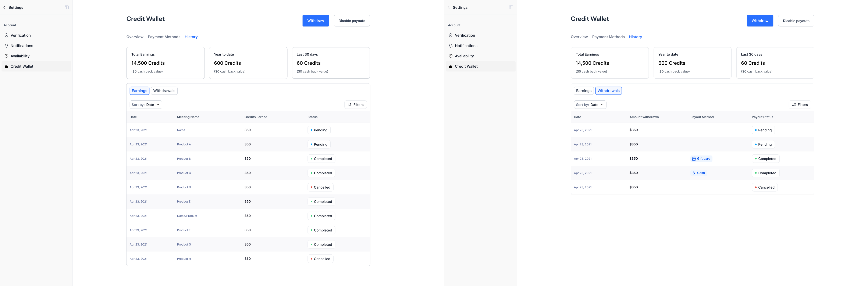Click the Cancelled status chip for Product D
Screen dimensions: 868x286
320,187
